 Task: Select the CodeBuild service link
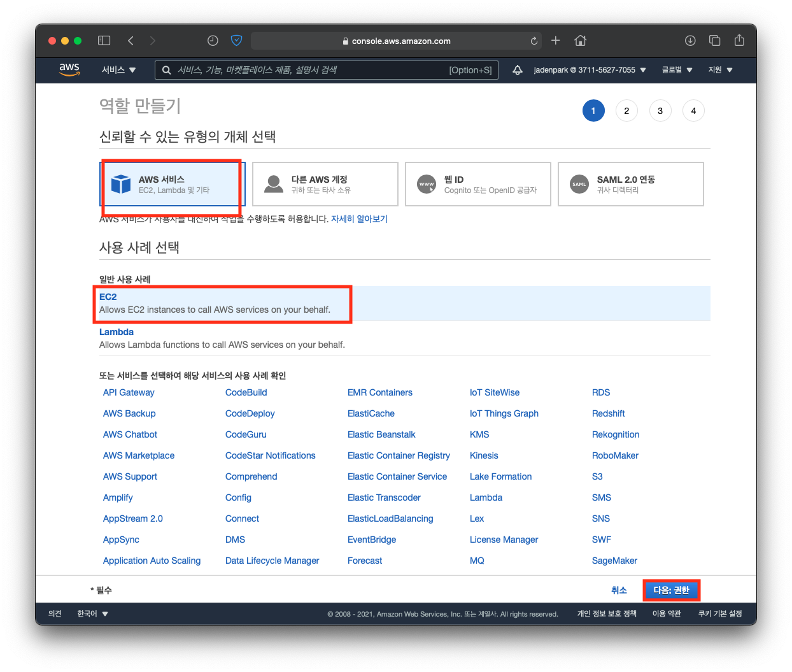point(246,392)
